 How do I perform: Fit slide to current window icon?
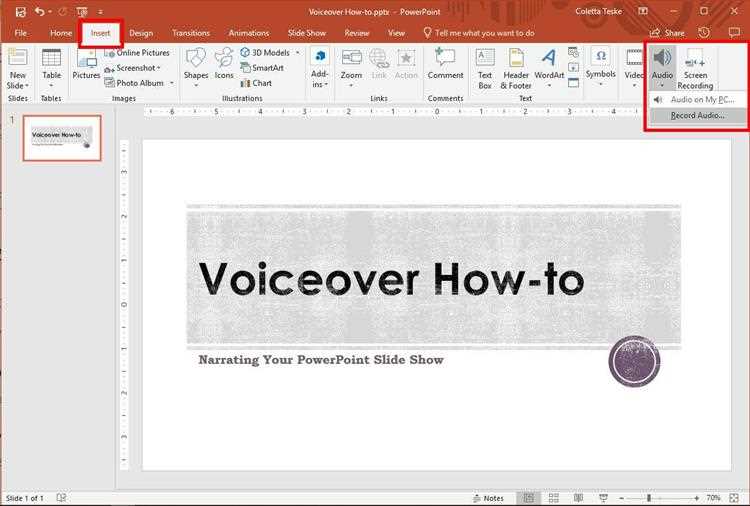tap(734, 498)
